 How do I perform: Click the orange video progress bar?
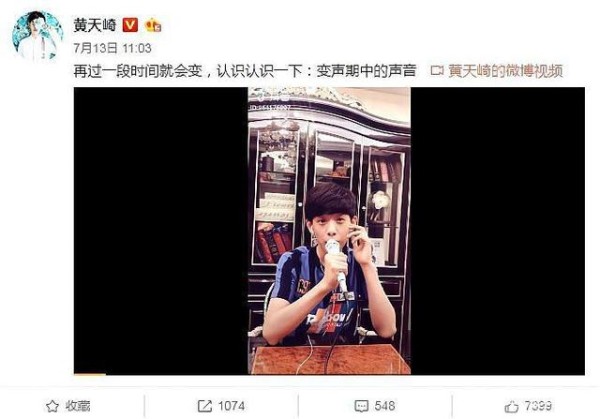pos(90,374)
